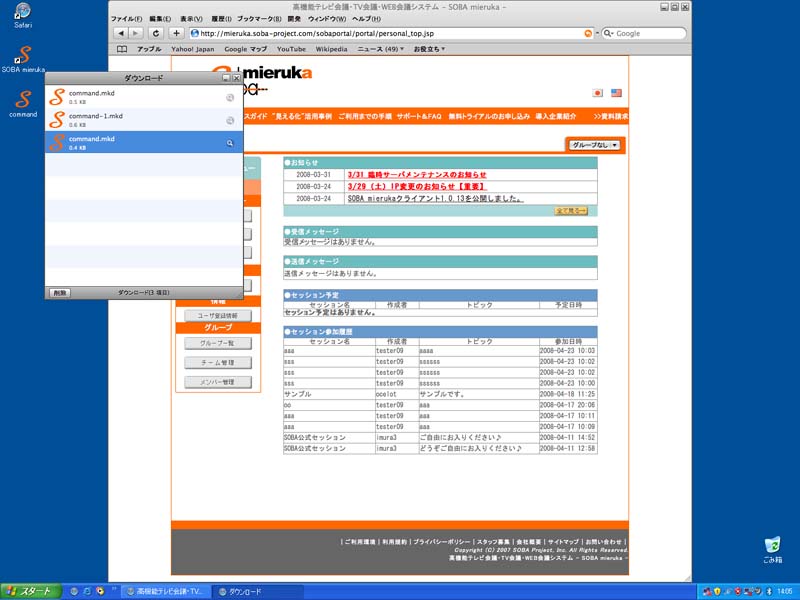Click the 14:05 taskbar clock
This screenshot has width=800, height=600.
(785, 591)
